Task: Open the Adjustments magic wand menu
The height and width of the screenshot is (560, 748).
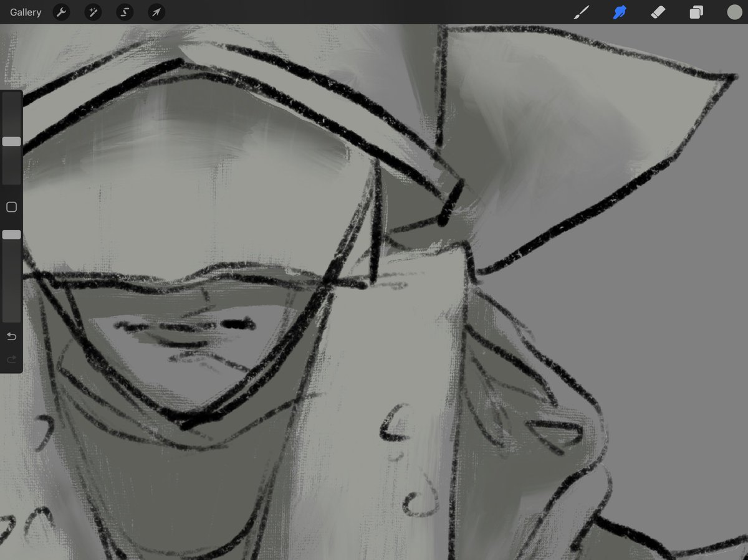Action: [93, 12]
